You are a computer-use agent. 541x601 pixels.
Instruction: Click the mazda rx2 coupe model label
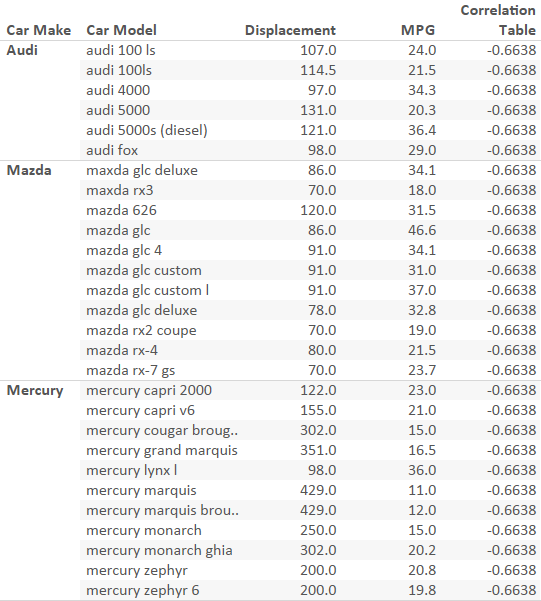click(x=141, y=330)
